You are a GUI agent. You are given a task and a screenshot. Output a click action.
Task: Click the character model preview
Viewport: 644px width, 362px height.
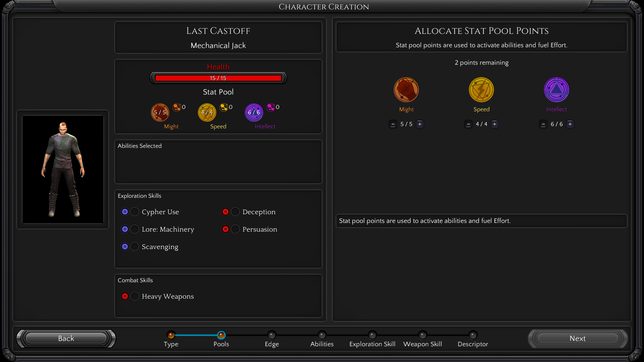tap(63, 170)
